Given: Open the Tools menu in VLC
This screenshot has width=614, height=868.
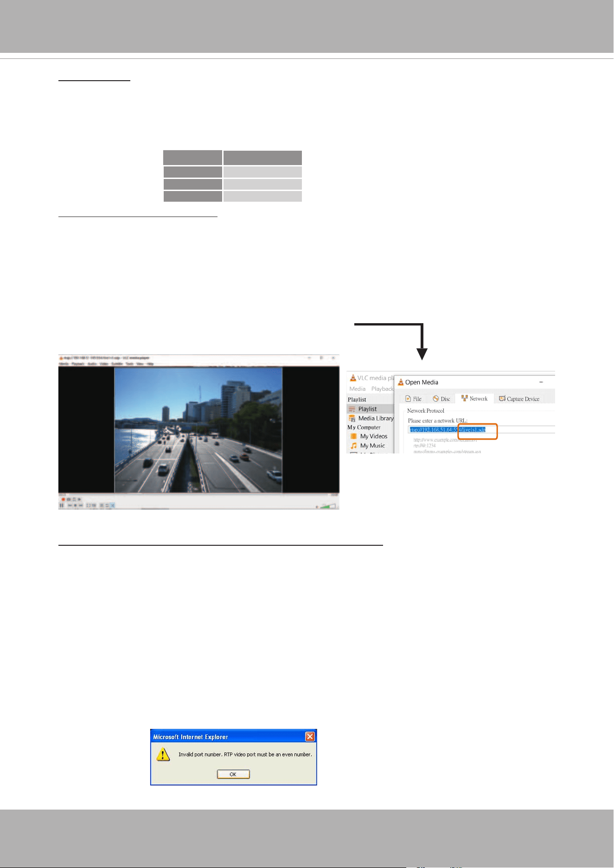Looking at the screenshot, I should pyautogui.click(x=129, y=364).
